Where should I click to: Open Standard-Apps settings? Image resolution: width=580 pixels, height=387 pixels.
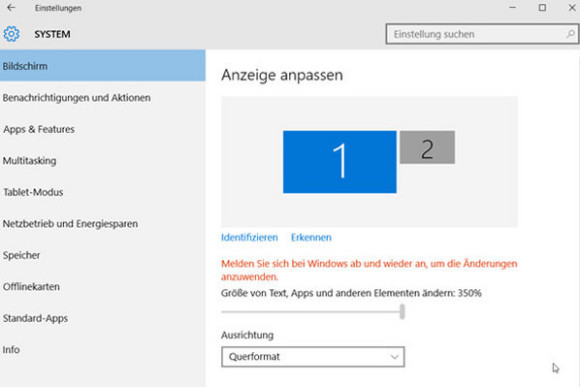click(x=102, y=318)
